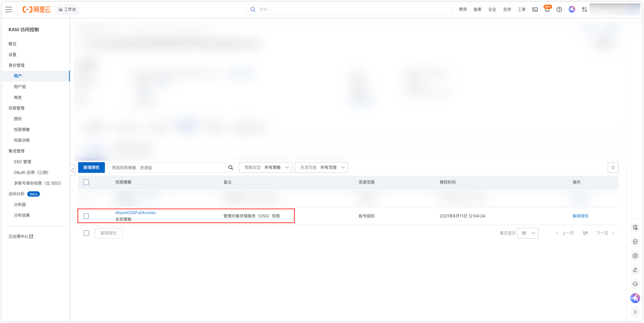Open the 策略类型 dropdown
Image resolution: width=644 pixels, height=323 pixels.
tap(265, 168)
